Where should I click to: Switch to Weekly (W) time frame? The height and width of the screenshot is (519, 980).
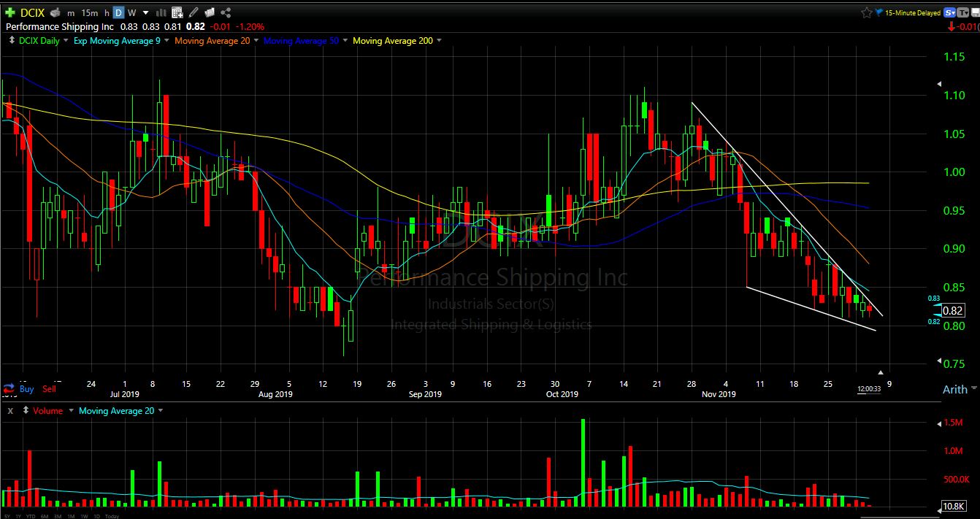(x=131, y=12)
